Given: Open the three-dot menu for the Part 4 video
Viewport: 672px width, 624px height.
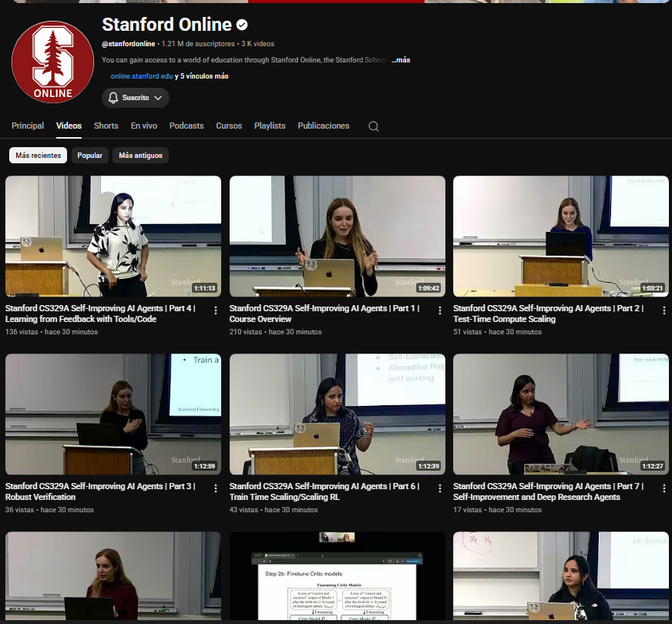Looking at the screenshot, I should [216, 310].
